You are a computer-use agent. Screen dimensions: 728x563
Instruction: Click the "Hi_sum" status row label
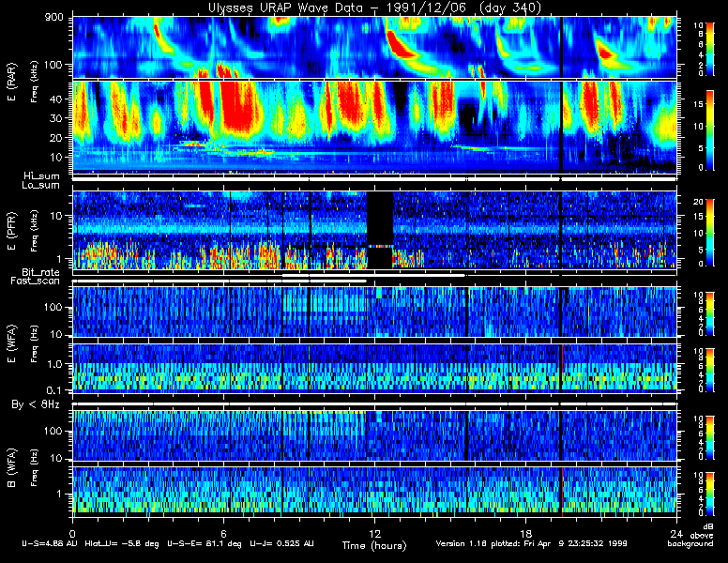pyautogui.click(x=42, y=176)
